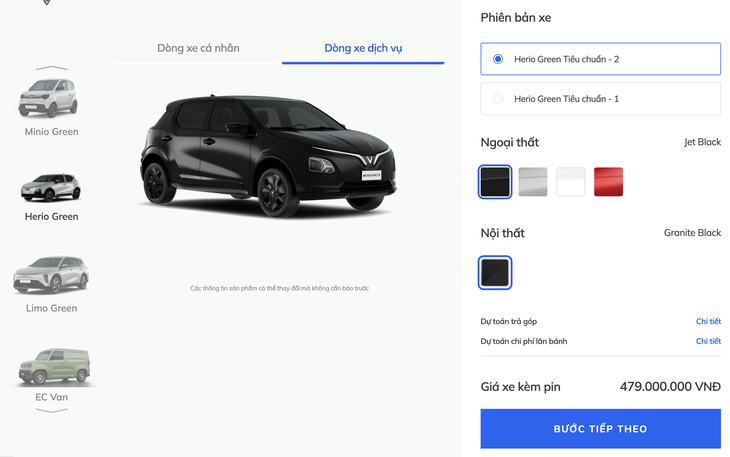The height and width of the screenshot is (457, 730).
Task: Choose the Herio Green car thumbnail
Action: (x=51, y=187)
